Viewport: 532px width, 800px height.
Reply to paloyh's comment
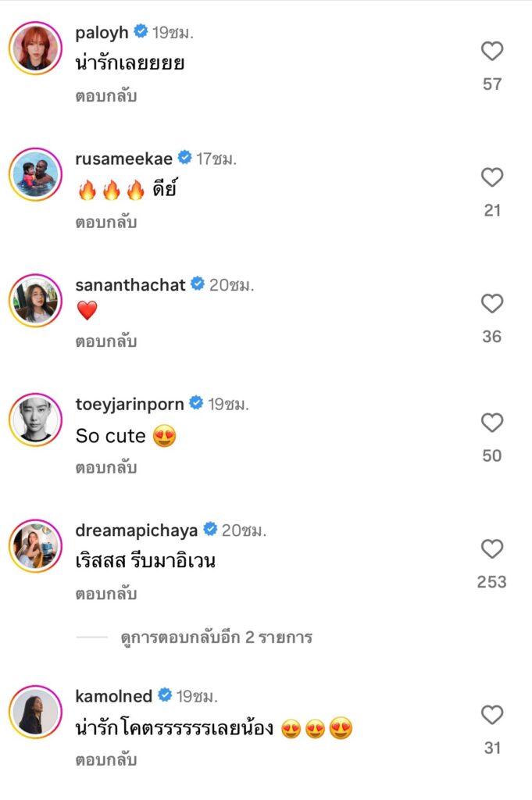pos(106,96)
